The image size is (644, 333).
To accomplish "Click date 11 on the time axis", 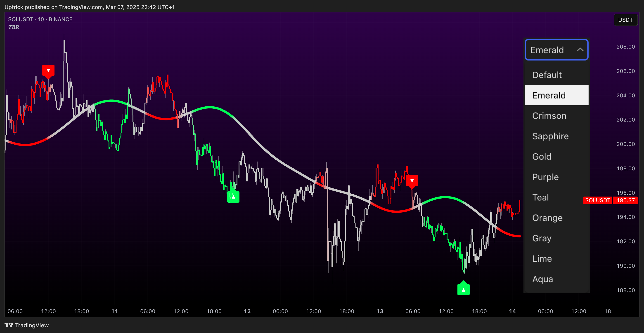I will [114, 311].
